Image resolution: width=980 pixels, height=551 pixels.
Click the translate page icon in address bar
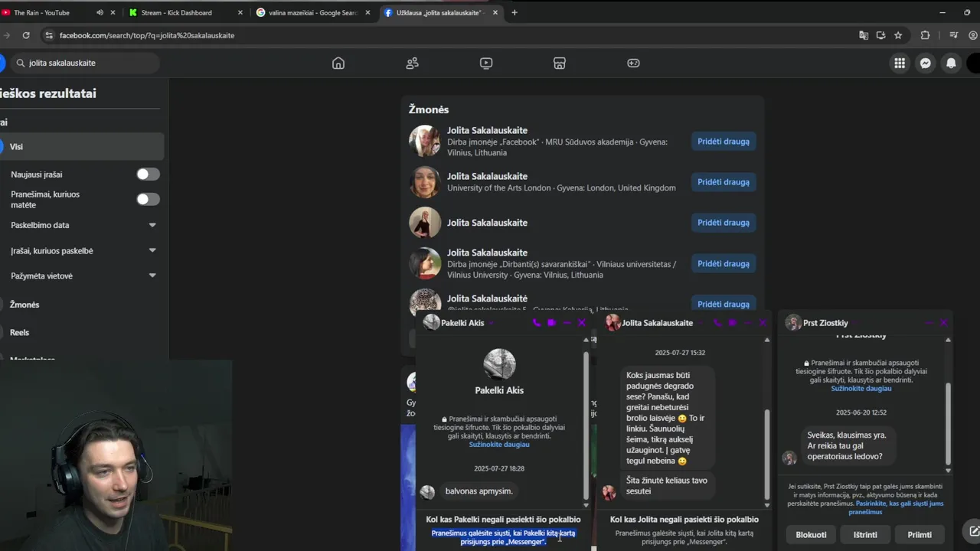click(864, 35)
